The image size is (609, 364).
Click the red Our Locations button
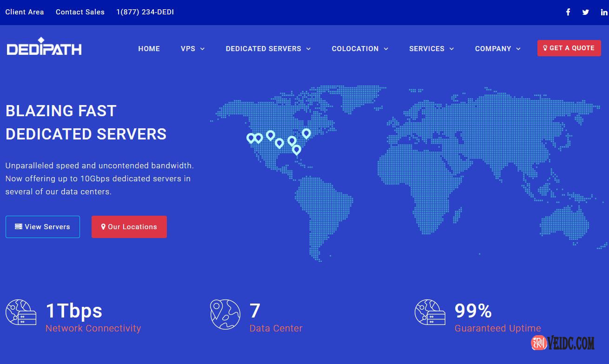pos(129,227)
